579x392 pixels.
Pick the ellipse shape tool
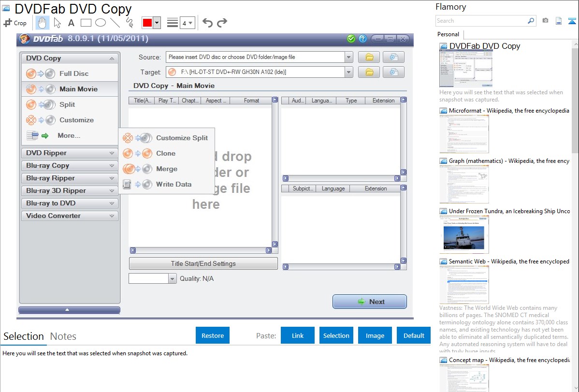(101, 23)
